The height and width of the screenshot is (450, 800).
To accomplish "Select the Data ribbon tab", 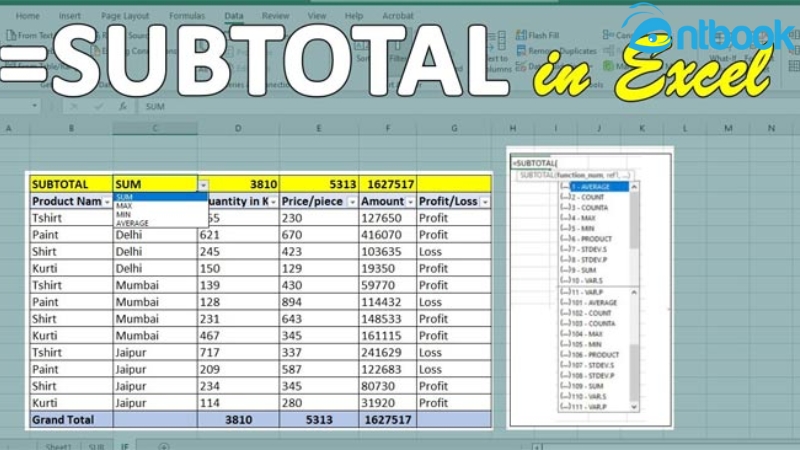I will click(234, 16).
